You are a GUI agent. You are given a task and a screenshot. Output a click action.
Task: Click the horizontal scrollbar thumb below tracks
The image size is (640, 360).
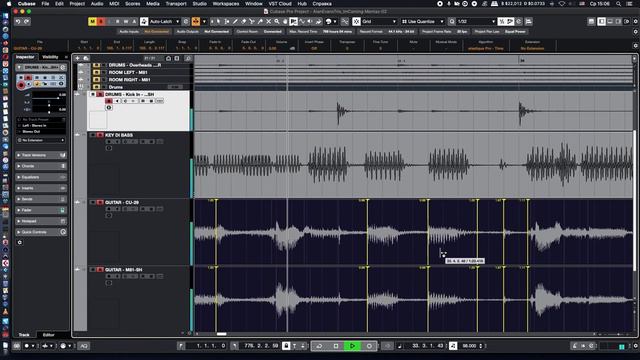pos(222,334)
